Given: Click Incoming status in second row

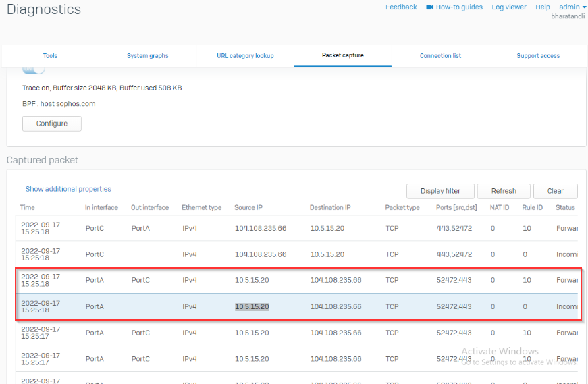Looking at the screenshot, I should pos(567,254).
